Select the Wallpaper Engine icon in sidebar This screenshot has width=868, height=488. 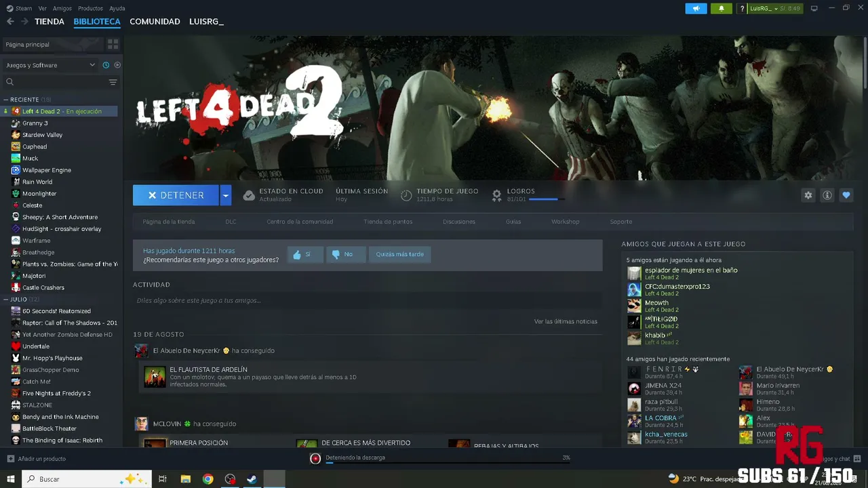16,170
